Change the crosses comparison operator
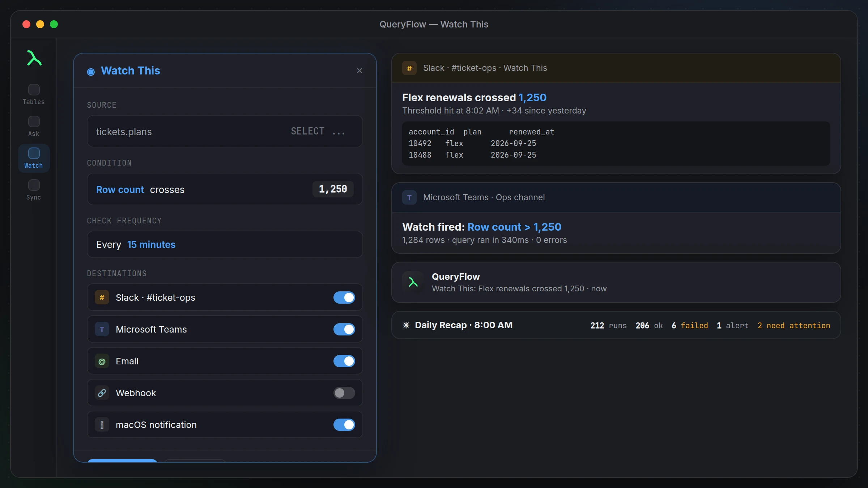 (167, 189)
